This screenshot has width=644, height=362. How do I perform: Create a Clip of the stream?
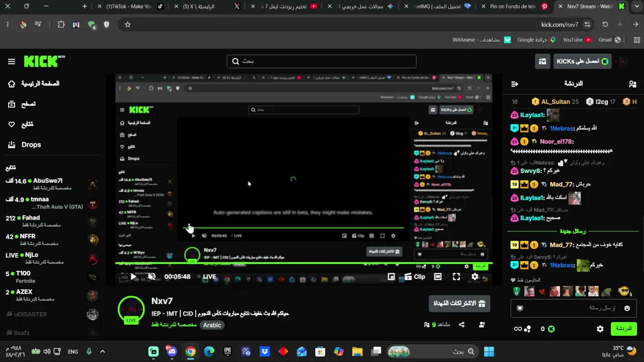click(415, 277)
